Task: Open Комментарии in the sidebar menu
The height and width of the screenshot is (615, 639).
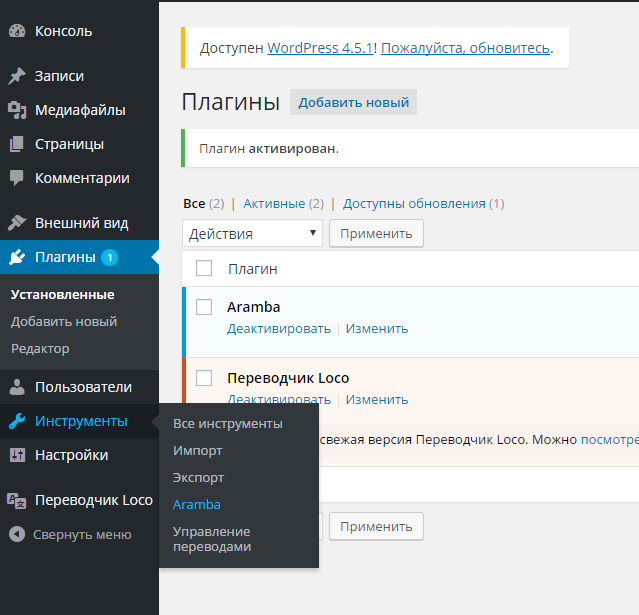Action: point(82,178)
